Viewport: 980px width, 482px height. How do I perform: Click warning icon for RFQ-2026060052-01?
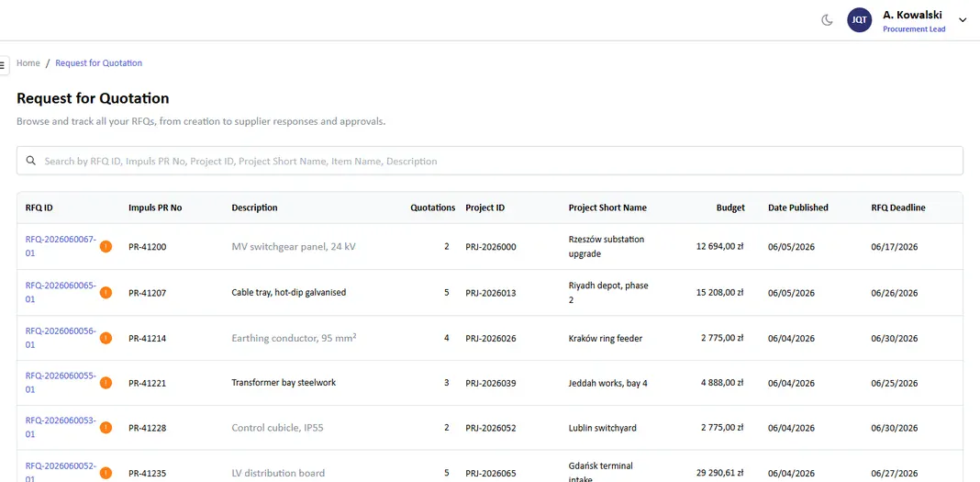click(x=106, y=473)
